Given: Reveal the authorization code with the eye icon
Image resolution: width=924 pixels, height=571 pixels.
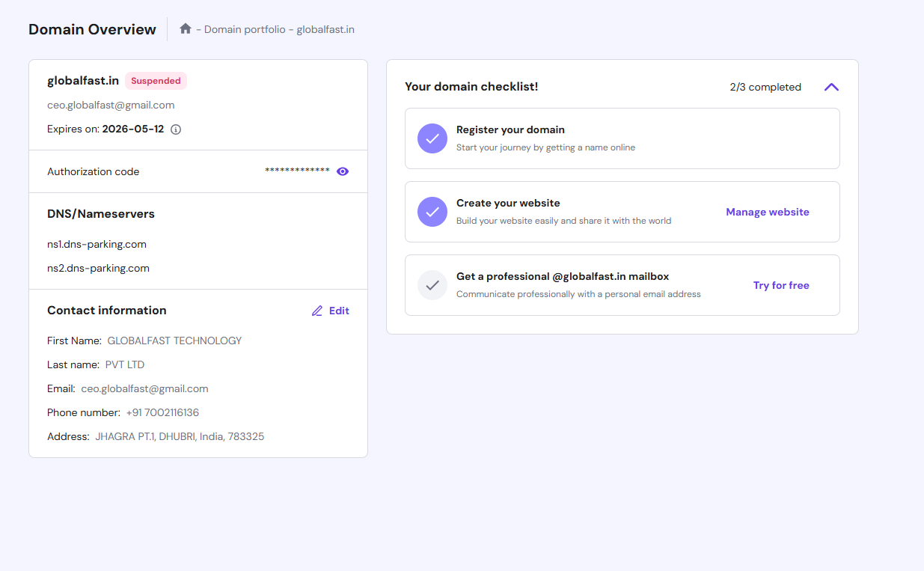Looking at the screenshot, I should (343, 171).
